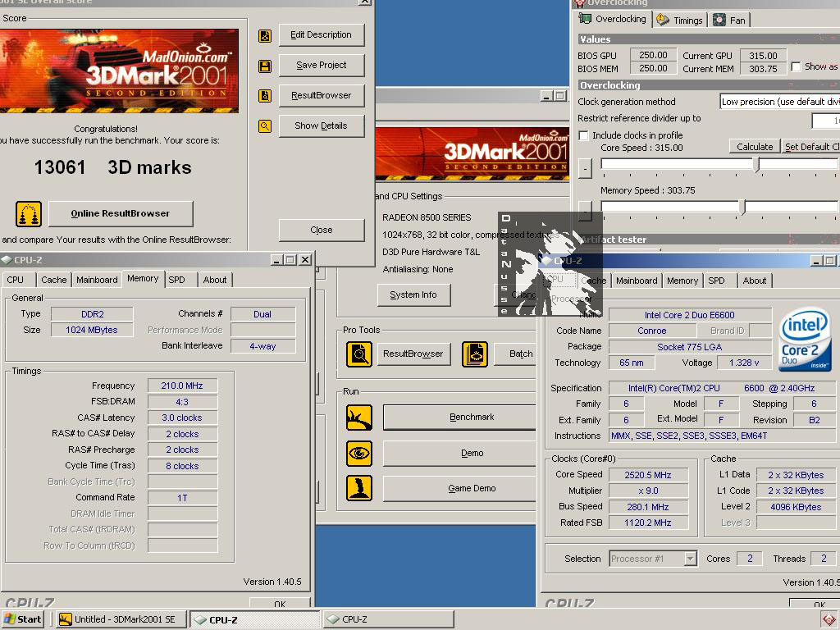Activate the first CPU-Z taskbar button
The height and width of the screenshot is (630, 840).
tap(256, 619)
